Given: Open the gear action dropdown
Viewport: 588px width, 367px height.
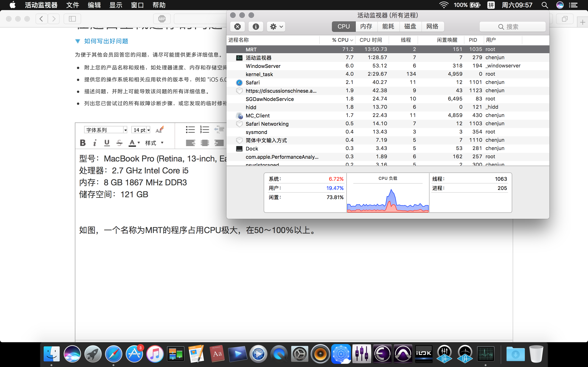Looking at the screenshot, I should tap(276, 26).
